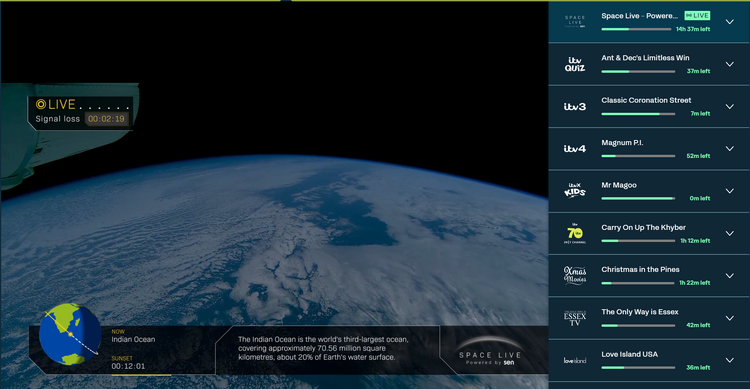Select the ITVX Kids channel logo
This screenshot has height=389, width=750.
575,190
